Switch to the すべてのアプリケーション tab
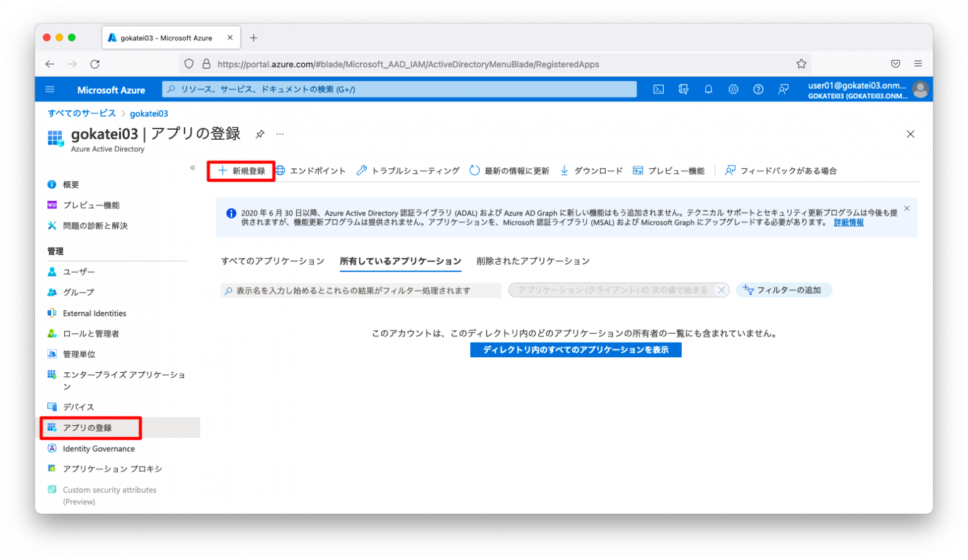The width and height of the screenshot is (968, 560). [273, 260]
